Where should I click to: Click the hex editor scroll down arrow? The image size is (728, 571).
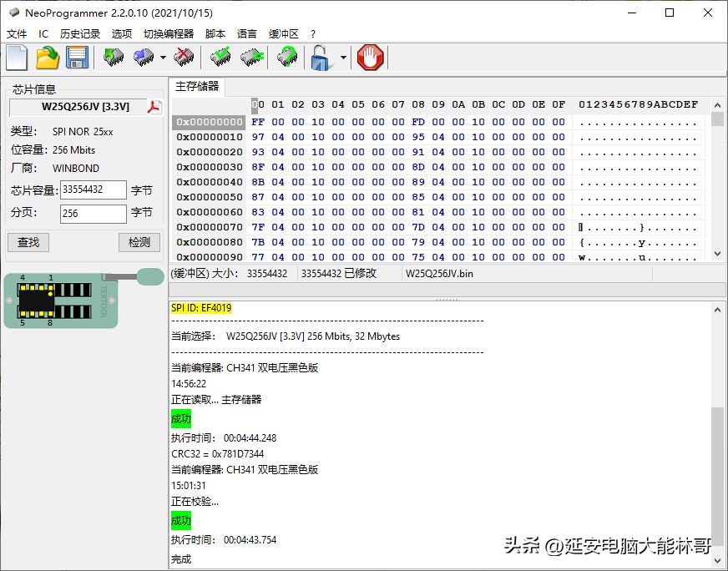point(717,254)
